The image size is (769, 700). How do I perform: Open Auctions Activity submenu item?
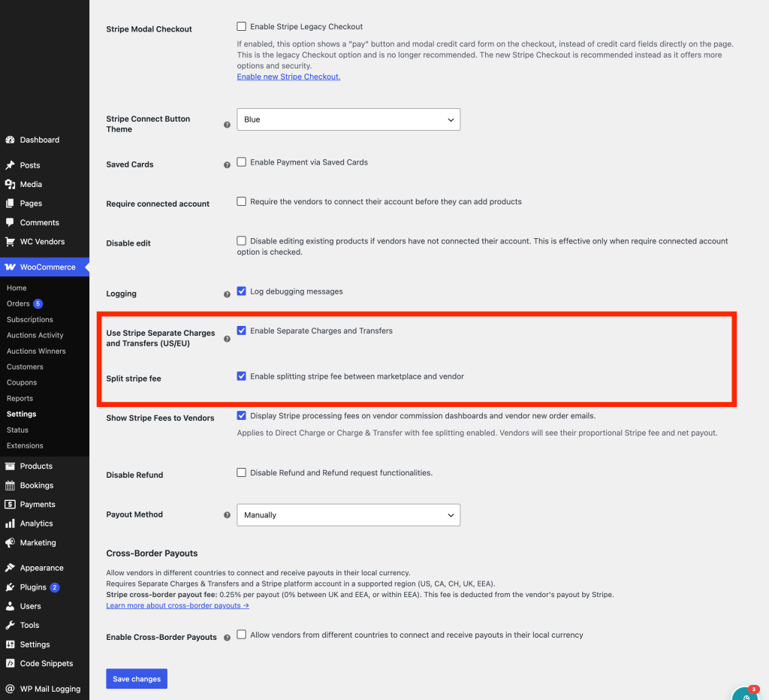point(35,335)
